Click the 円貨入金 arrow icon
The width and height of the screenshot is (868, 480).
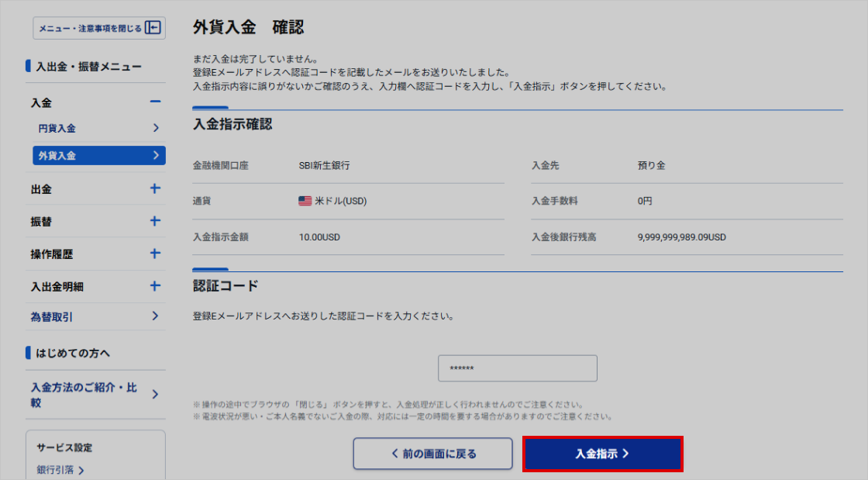pos(155,128)
